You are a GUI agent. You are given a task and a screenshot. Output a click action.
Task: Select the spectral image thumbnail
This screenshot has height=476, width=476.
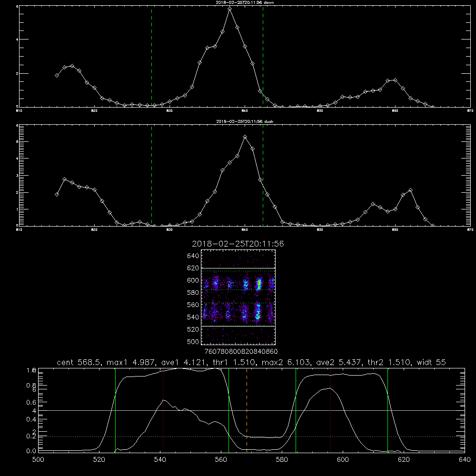point(238,297)
